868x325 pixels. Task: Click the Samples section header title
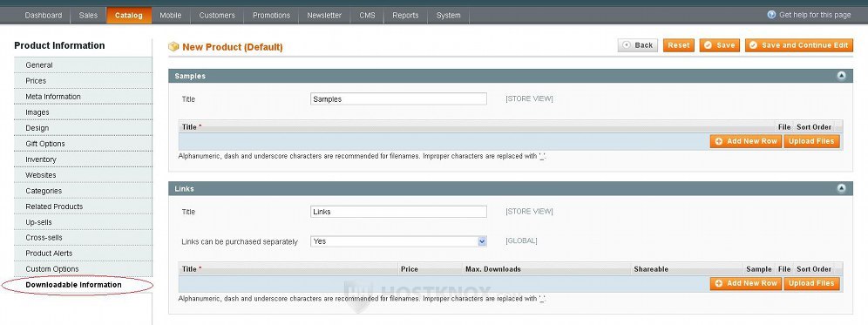(x=190, y=76)
